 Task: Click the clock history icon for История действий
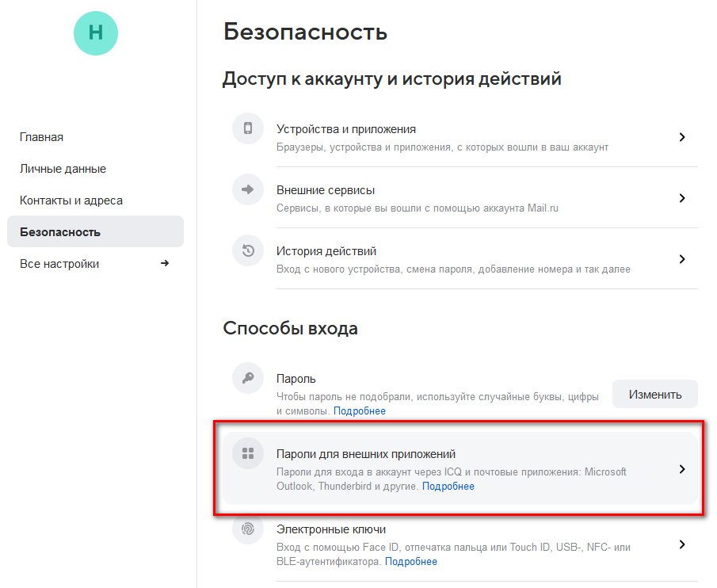tap(248, 251)
